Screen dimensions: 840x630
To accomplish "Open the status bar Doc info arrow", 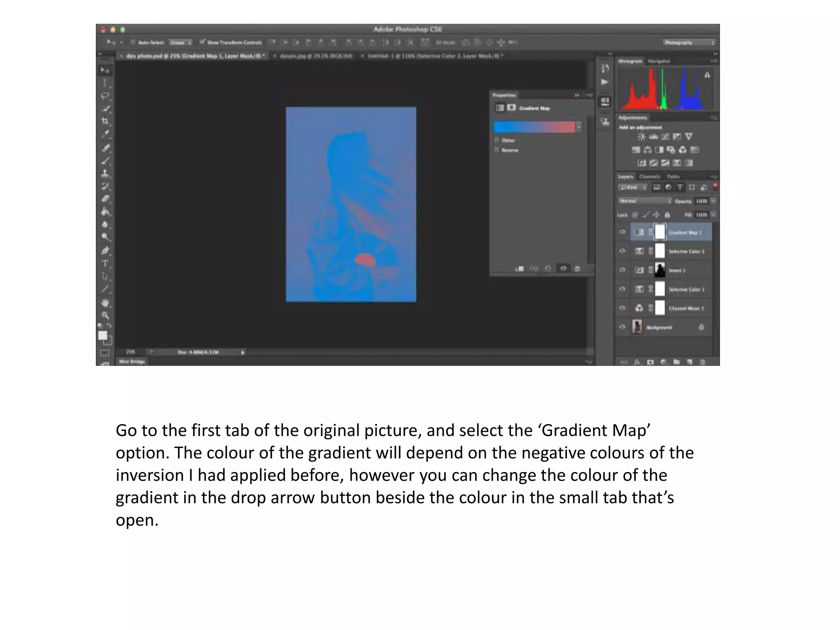I will 243,352.
